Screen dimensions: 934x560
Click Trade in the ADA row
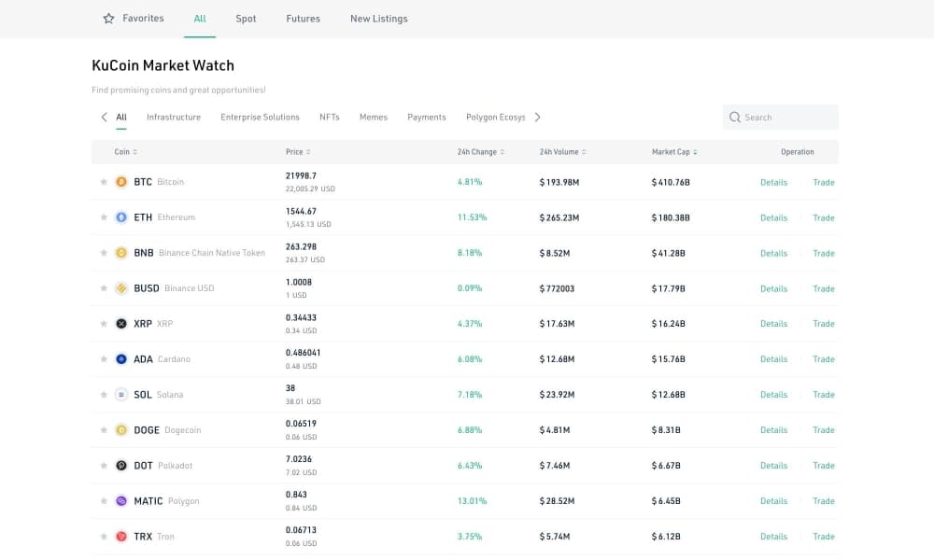[824, 358]
